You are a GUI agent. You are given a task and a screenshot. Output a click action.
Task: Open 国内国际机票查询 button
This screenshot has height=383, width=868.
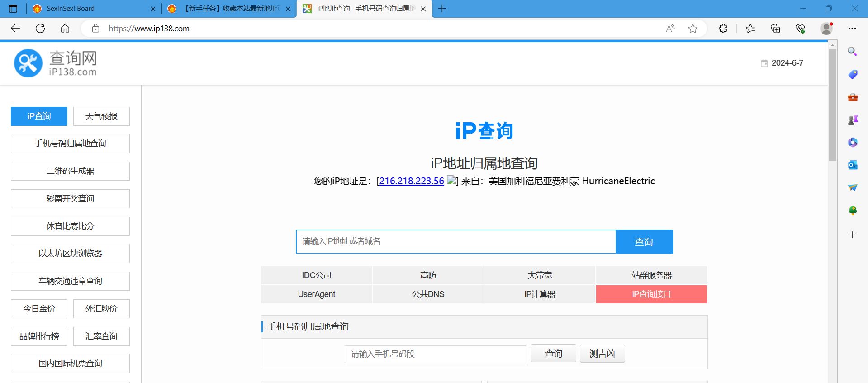70,364
